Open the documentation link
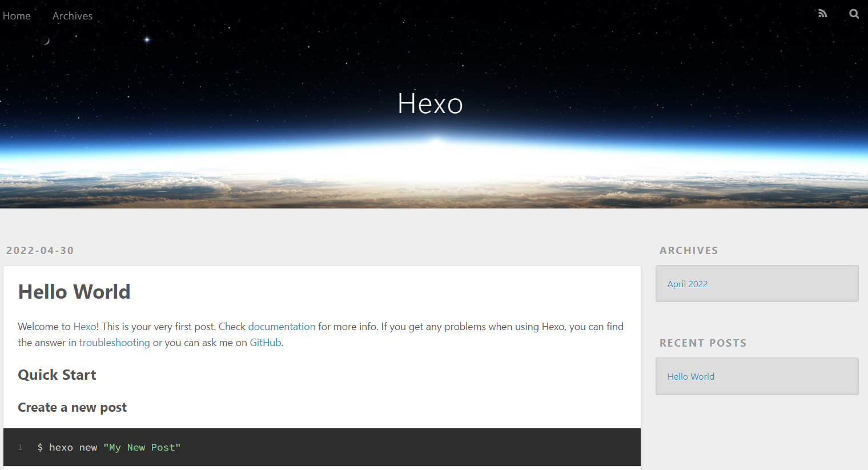 [282, 327]
